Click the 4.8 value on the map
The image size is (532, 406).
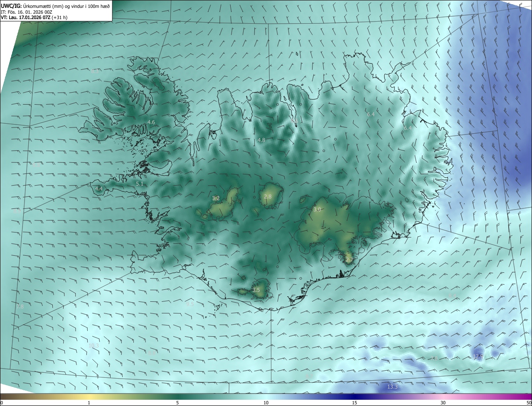[261, 140]
